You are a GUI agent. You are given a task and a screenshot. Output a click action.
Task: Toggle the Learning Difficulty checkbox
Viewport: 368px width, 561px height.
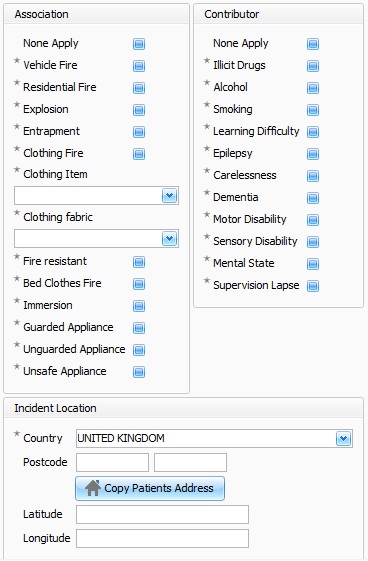click(313, 132)
